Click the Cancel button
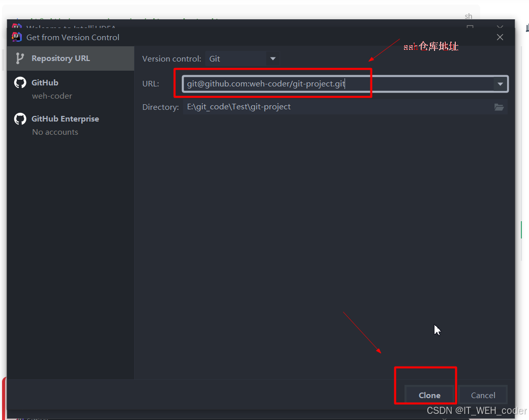 point(483,395)
